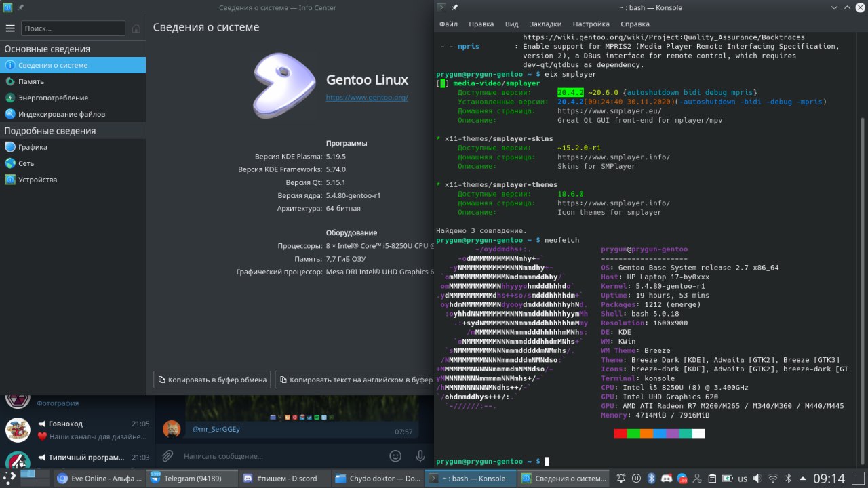The width and height of the screenshot is (868, 488).
Task: Click the Память sidebar icon
Action: [10, 81]
